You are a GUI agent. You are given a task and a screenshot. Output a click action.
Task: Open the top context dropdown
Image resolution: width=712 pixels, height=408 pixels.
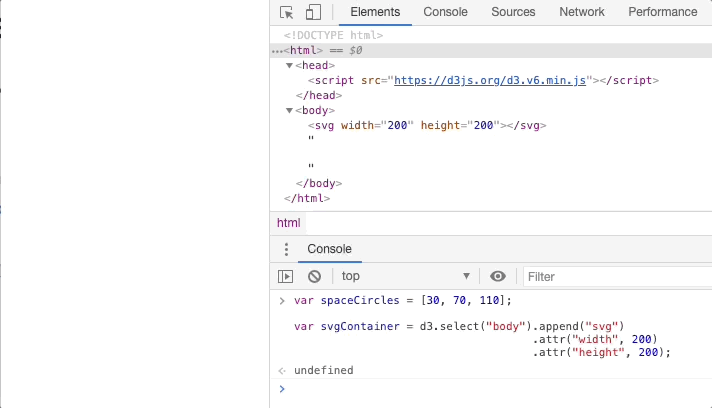[405, 276]
